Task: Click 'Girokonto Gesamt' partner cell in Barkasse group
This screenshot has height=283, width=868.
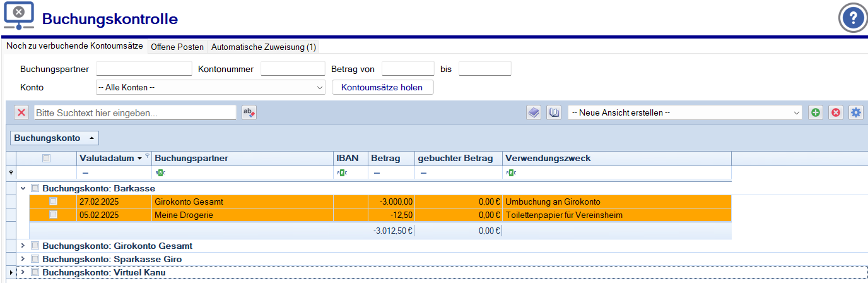Action: 242,202
